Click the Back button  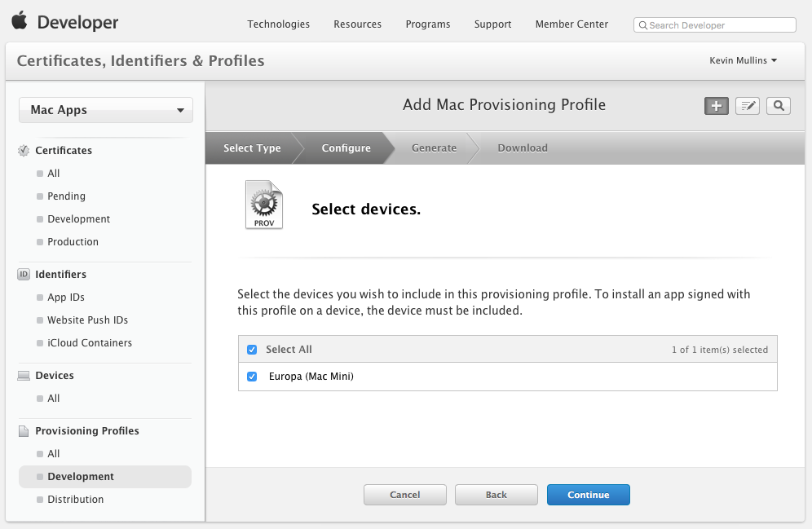click(x=496, y=495)
